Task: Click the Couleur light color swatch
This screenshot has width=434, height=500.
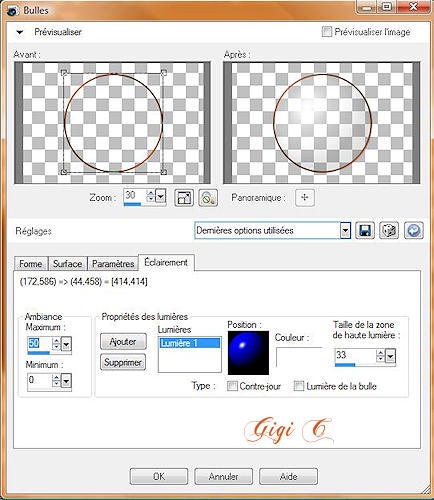Action: tap(299, 357)
